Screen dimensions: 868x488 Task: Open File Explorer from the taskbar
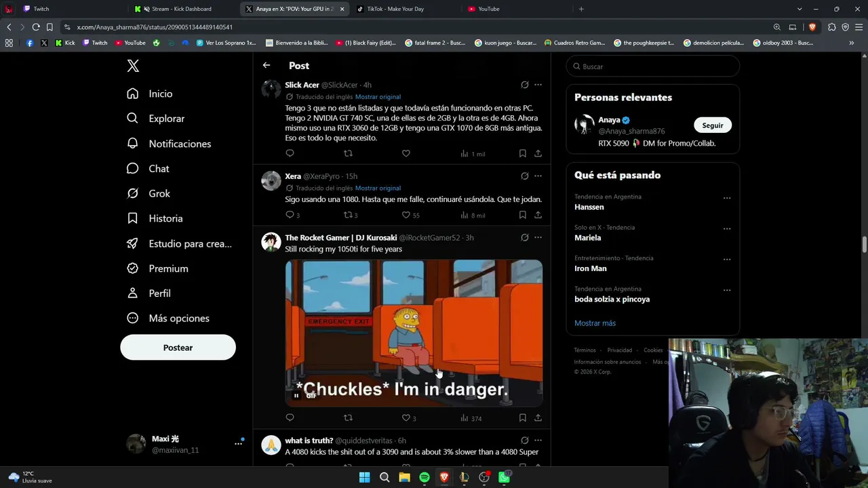(x=404, y=478)
